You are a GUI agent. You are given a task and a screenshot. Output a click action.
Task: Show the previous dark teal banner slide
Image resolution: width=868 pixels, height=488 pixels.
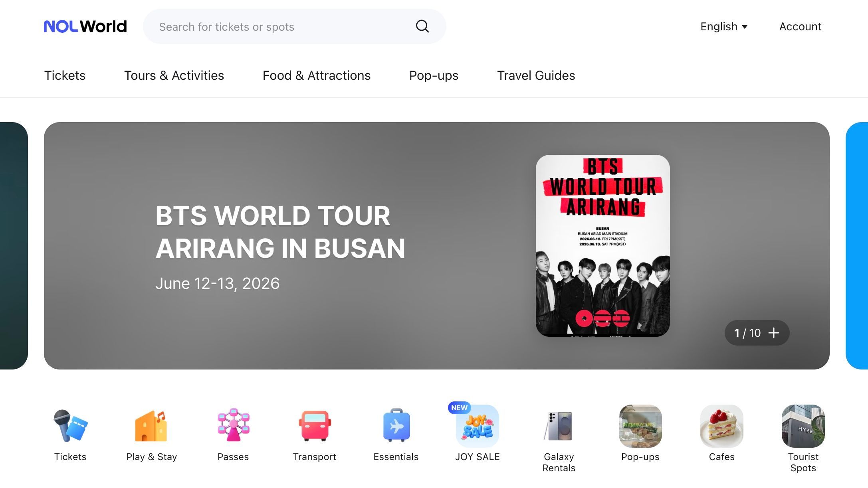tap(14, 245)
